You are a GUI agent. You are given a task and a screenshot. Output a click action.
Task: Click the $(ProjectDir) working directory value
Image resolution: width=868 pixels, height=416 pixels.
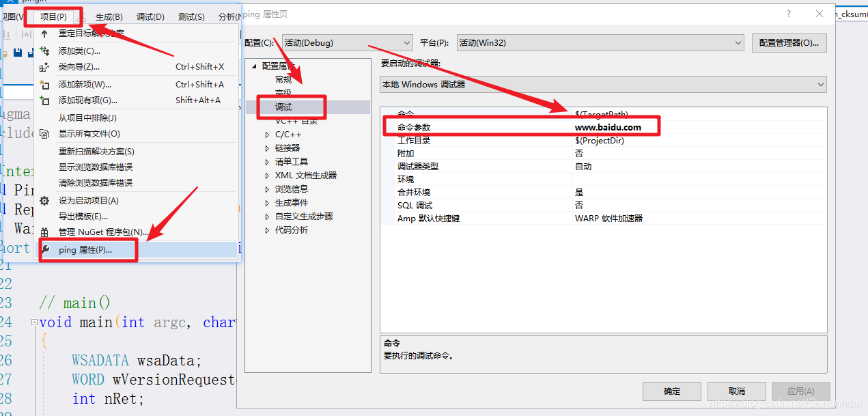699,140
